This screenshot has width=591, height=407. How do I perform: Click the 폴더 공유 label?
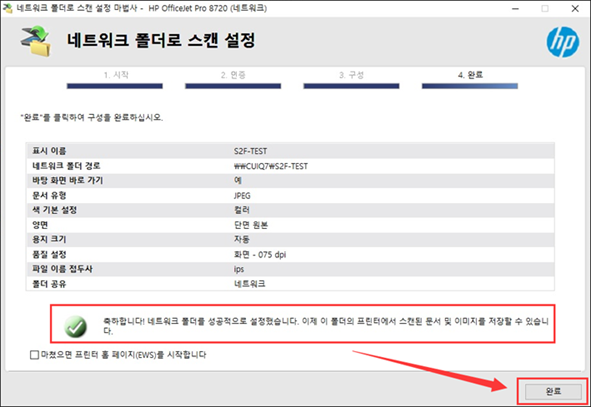(49, 284)
